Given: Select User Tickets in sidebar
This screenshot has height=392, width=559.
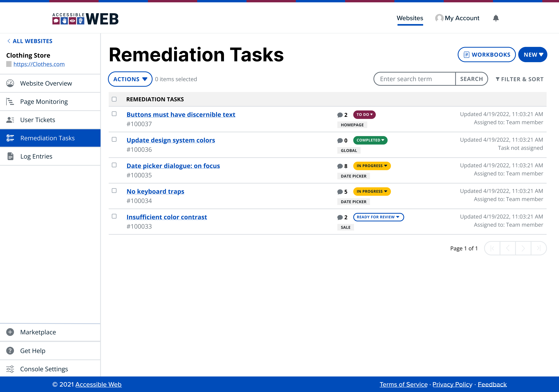Looking at the screenshot, I should (50, 120).
